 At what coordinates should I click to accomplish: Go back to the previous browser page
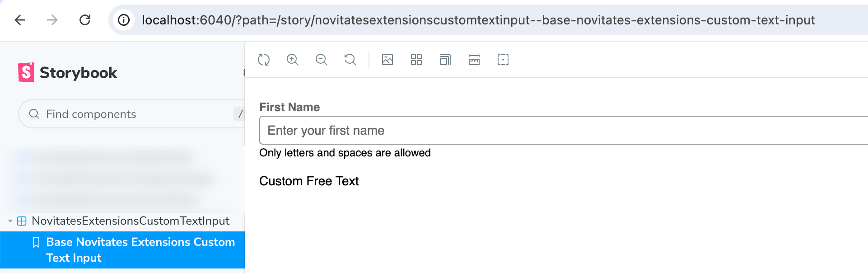click(20, 20)
